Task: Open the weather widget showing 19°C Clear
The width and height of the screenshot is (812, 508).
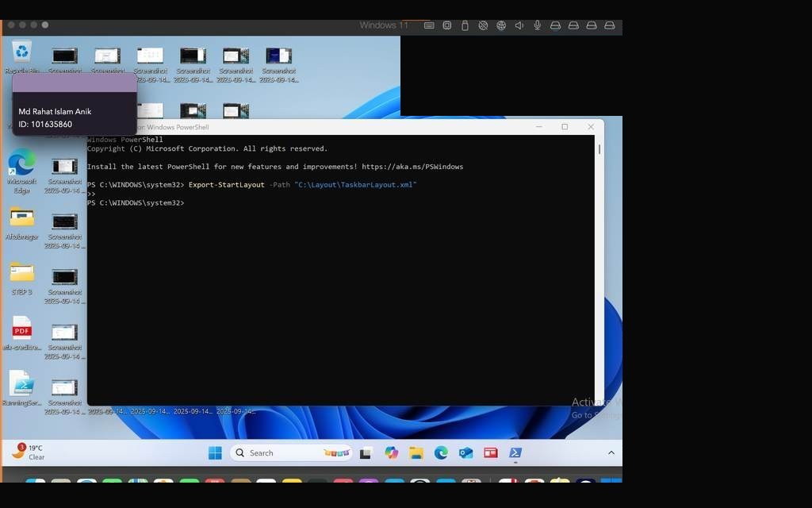Action: pos(29,452)
